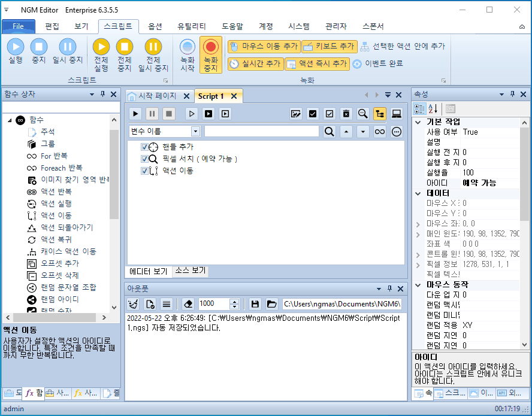Click the clear output eraser icon
This screenshot has height=416, width=532.
[x=188, y=304]
